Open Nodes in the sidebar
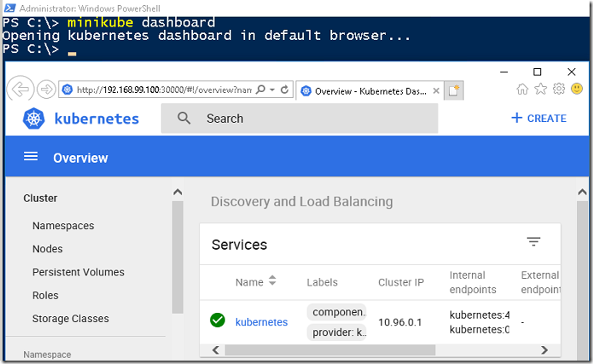Screen dimensions: 593x364 coord(48,249)
